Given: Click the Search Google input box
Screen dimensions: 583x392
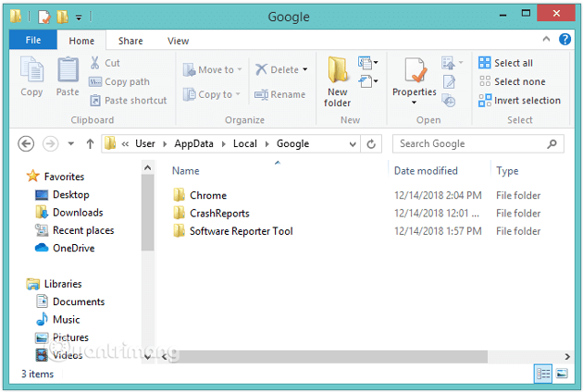Looking at the screenshot, I should point(470,143).
